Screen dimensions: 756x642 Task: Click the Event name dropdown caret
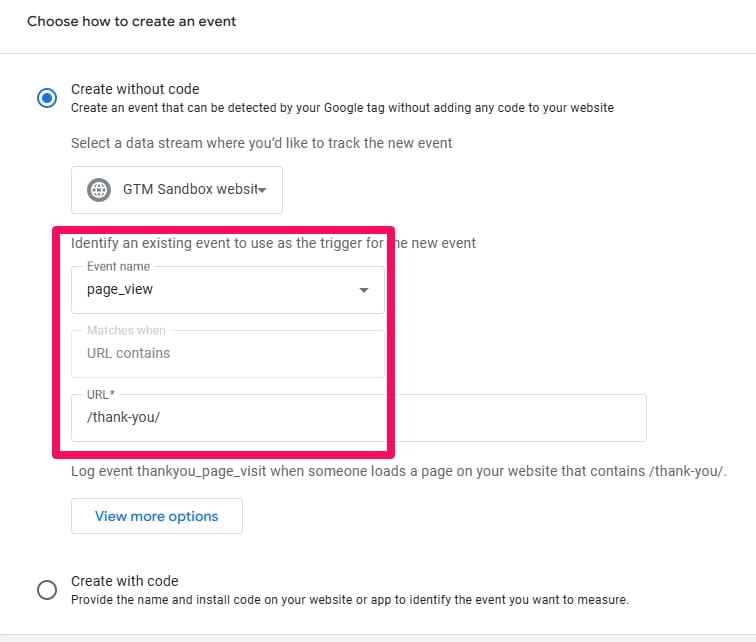pyautogui.click(x=364, y=290)
